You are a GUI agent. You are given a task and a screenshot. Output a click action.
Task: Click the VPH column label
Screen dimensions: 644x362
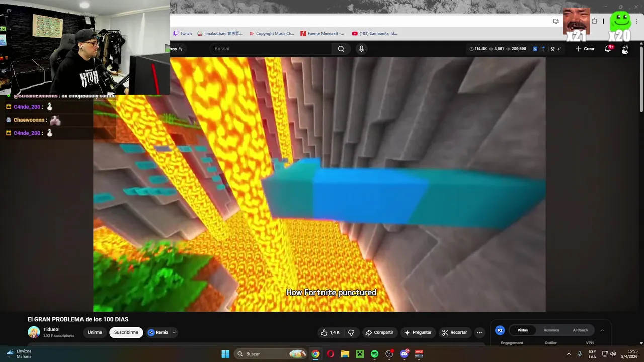[590, 343]
